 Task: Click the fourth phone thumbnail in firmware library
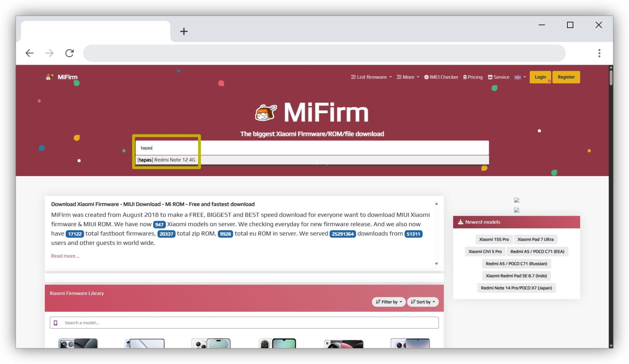tap(277, 343)
